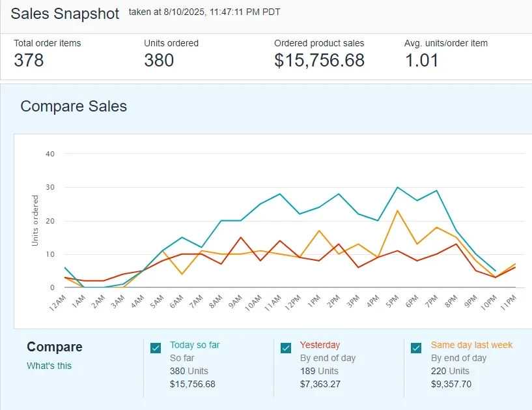
Task: Click the Yesterday legend label
Action: [320, 345]
